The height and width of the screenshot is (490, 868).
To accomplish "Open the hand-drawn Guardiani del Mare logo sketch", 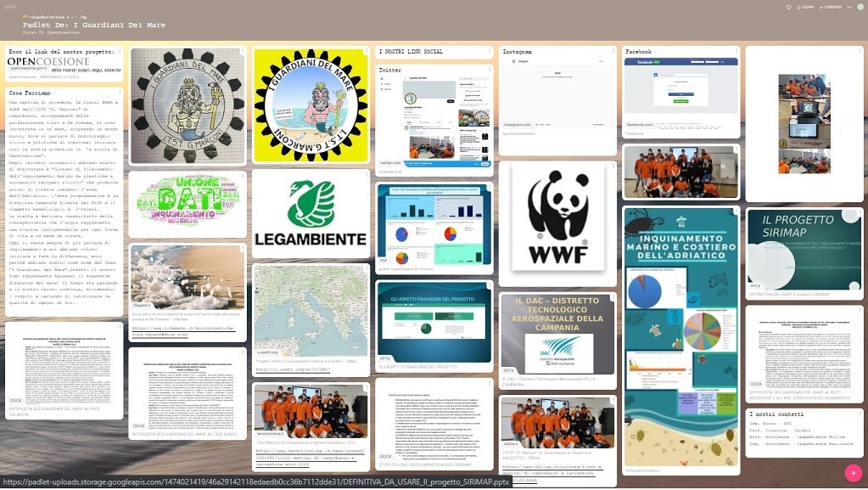I will click(x=188, y=105).
